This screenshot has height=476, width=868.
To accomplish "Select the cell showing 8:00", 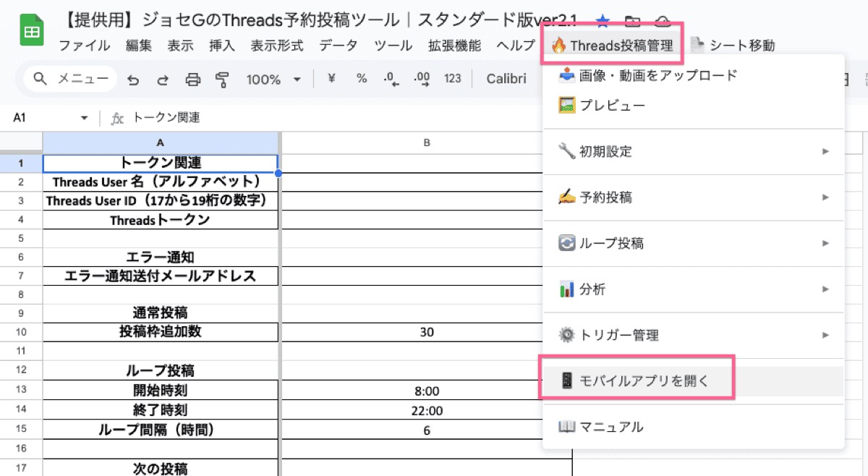I will (x=427, y=391).
